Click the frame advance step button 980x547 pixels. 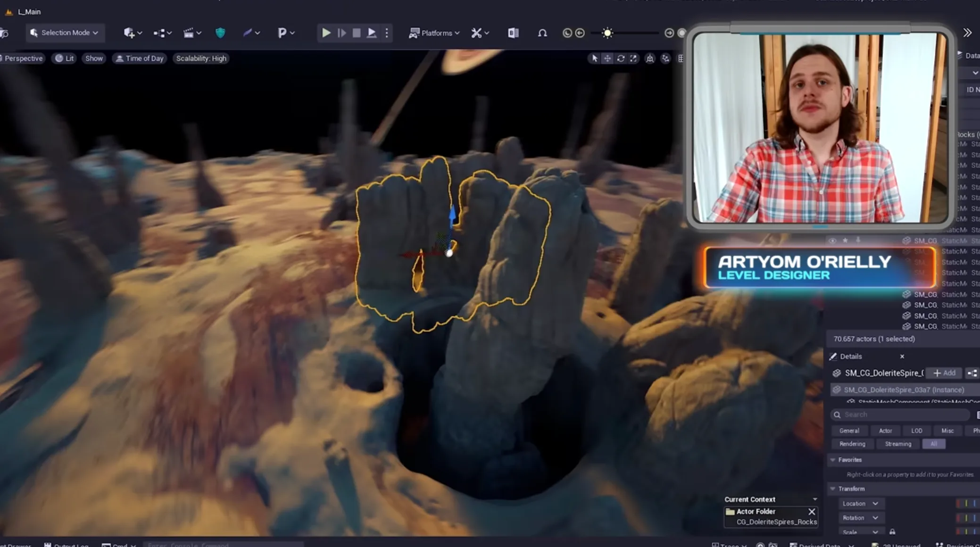click(x=342, y=33)
